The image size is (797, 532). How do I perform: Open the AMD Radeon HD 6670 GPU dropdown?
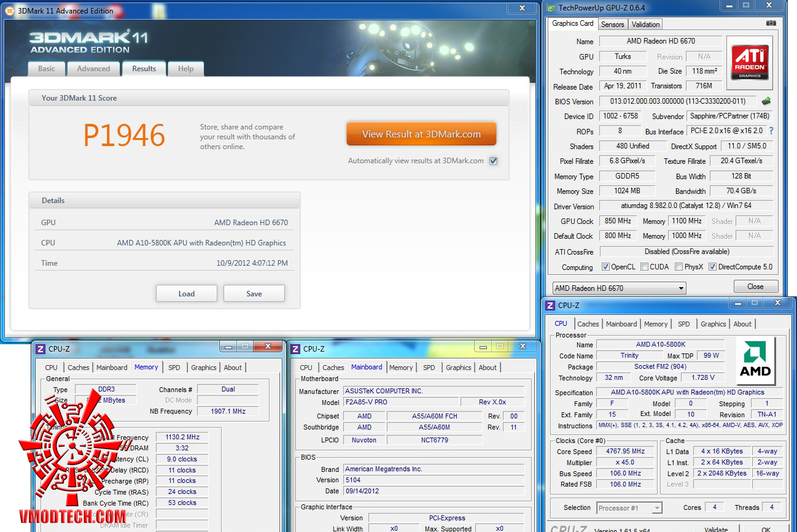[618, 288]
